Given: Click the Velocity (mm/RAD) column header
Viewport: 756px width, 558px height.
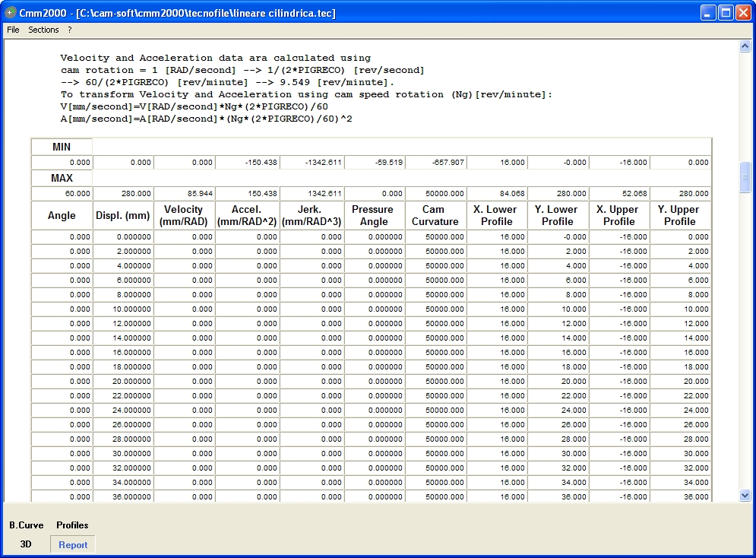Looking at the screenshot, I should tap(184, 215).
